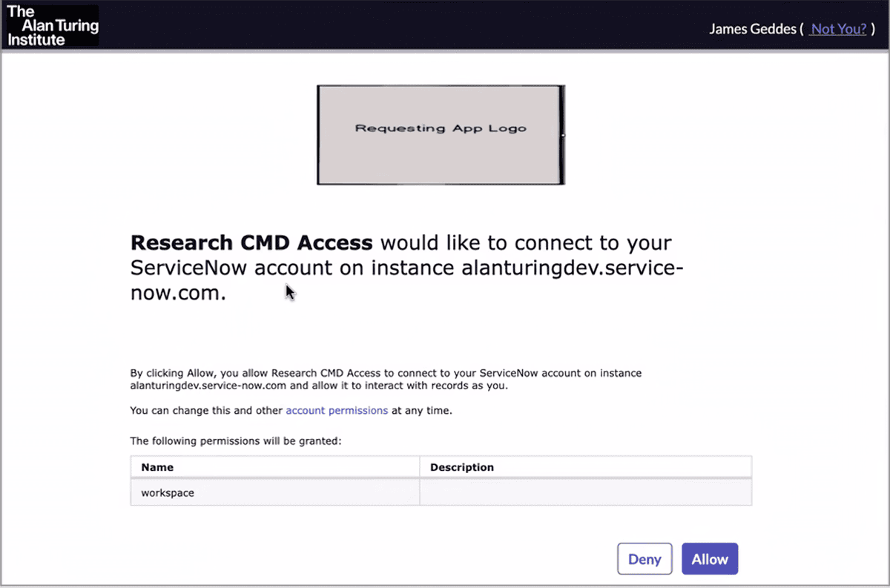Viewport: 890px width, 588px height.
Task: Click the Description column header
Action: pyautogui.click(x=585, y=467)
